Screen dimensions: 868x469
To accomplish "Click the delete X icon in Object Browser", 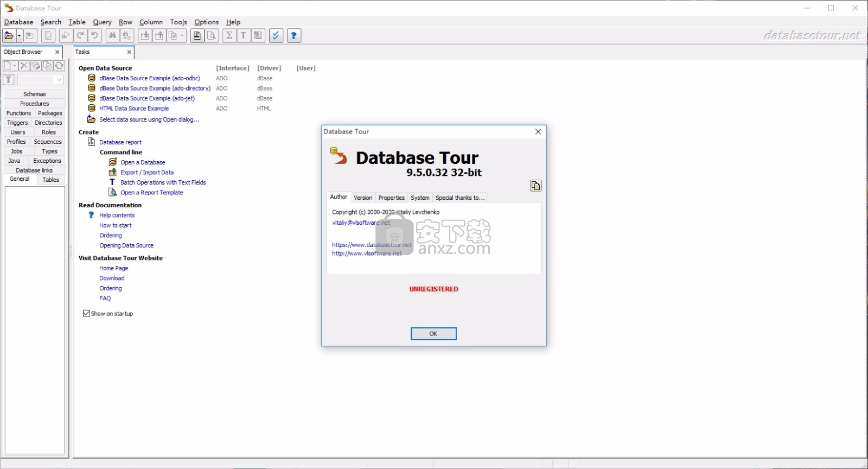I will pos(24,66).
